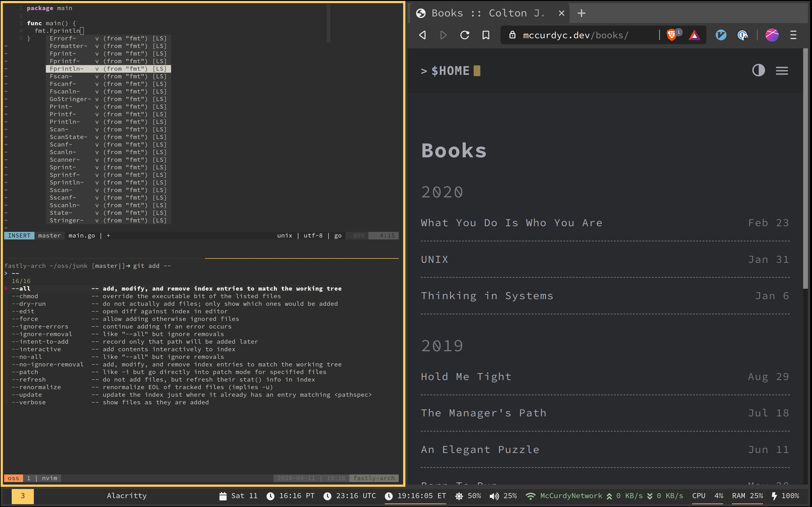The image size is (812, 507).
Task: Open the Thinking in Systems book link
Action: (487, 296)
